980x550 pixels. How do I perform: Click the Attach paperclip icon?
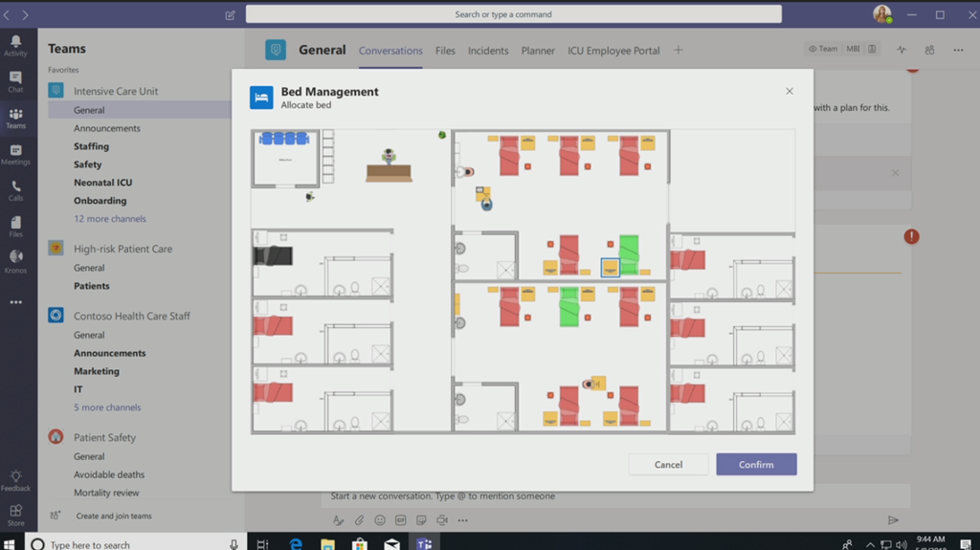pos(359,520)
